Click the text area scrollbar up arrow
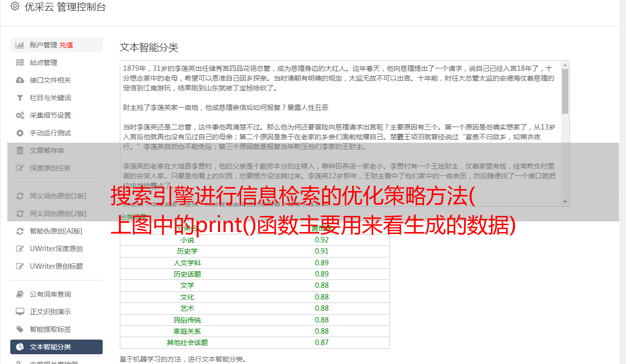The width and height of the screenshot is (626, 364). [565, 64]
